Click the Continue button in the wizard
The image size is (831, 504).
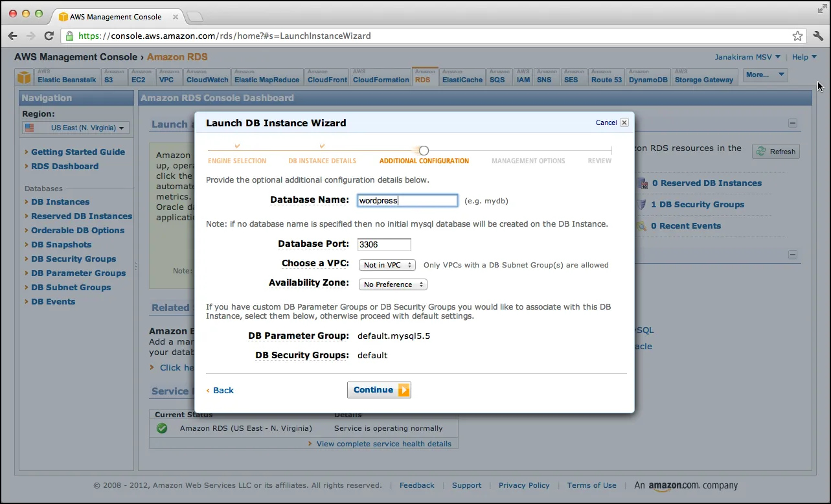click(x=379, y=390)
